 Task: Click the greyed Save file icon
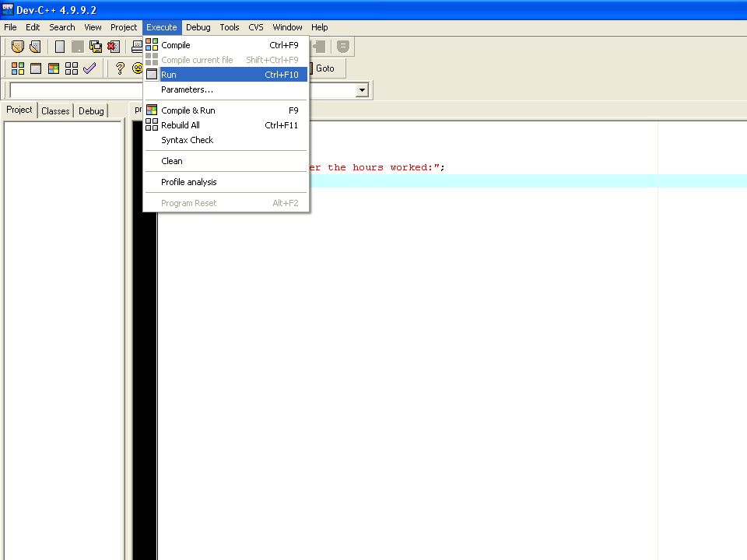coord(77,47)
